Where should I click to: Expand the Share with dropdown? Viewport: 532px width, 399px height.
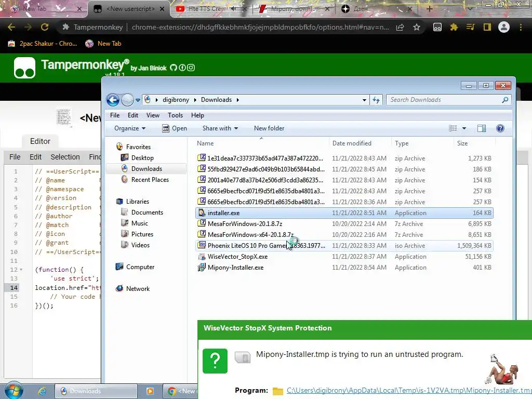(220, 128)
